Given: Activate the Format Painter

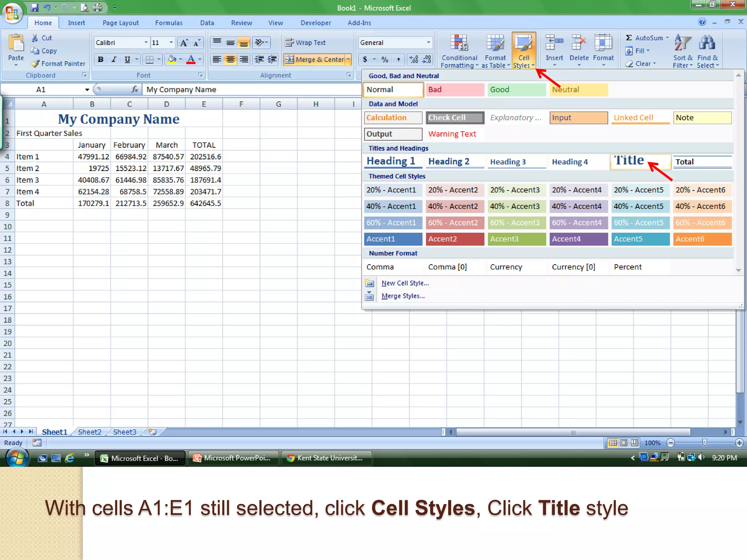Looking at the screenshot, I should coord(58,63).
